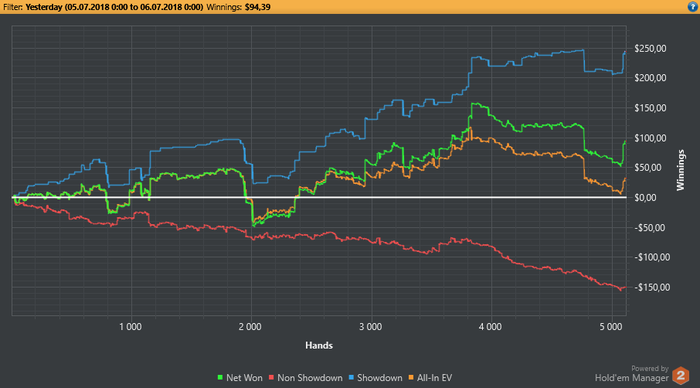700x388 pixels.
Task: Toggle the Showdown legend entry
Action: tap(375, 378)
